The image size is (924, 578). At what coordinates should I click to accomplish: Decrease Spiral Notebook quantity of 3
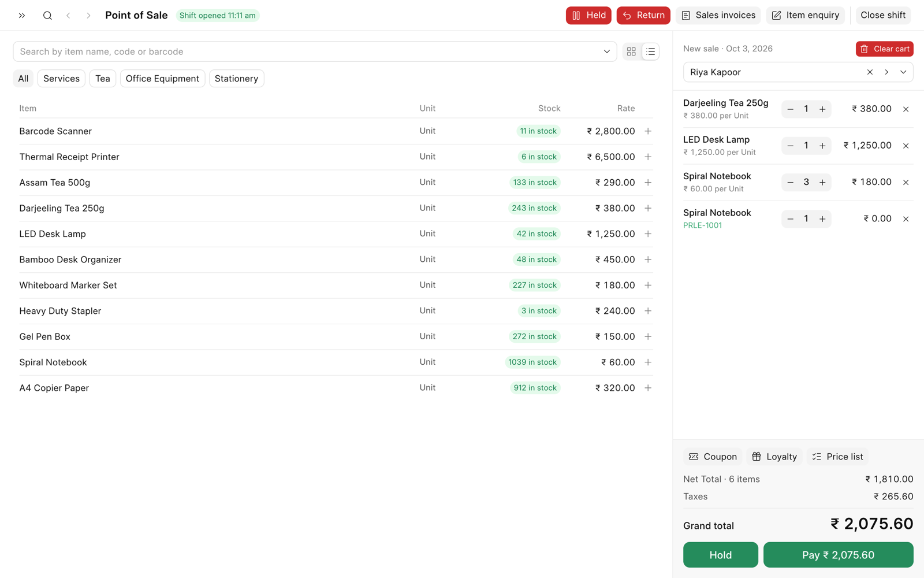[790, 183]
